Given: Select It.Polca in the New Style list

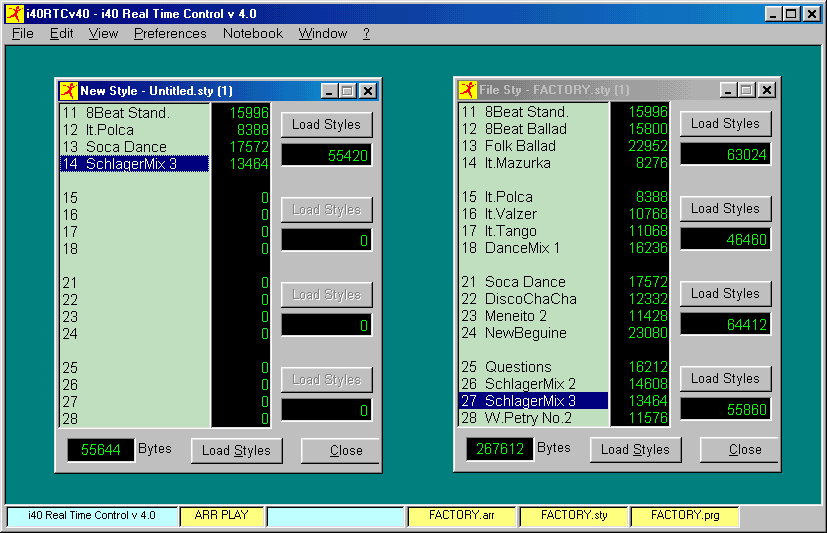Looking at the screenshot, I should click(110, 130).
